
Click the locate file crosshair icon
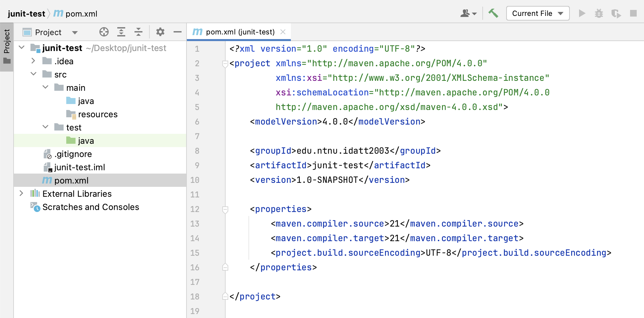tap(104, 32)
